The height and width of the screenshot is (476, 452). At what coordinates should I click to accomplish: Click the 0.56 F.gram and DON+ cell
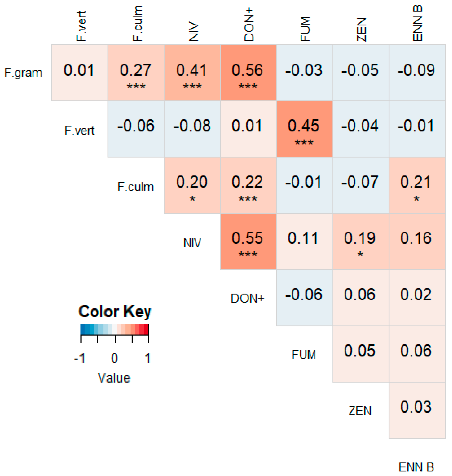(248, 73)
